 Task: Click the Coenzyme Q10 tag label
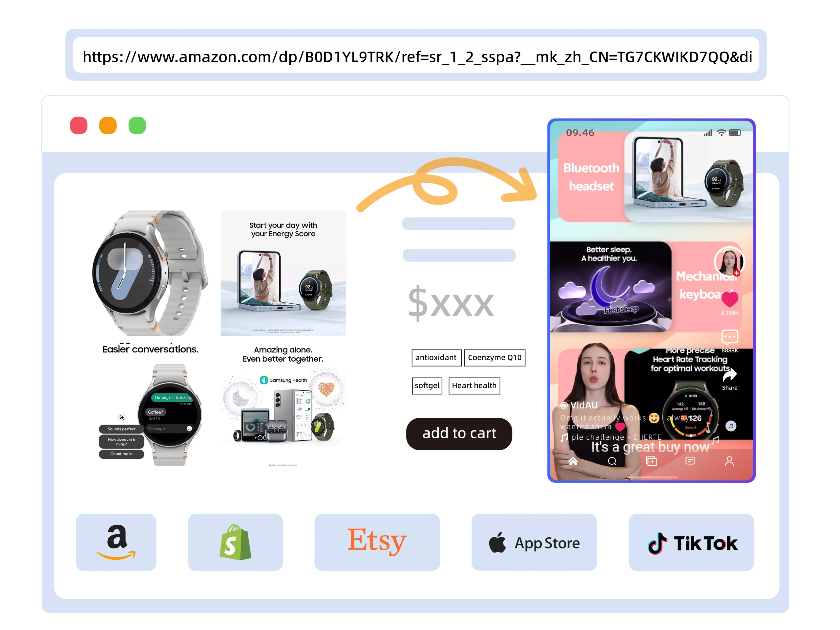pos(495,357)
